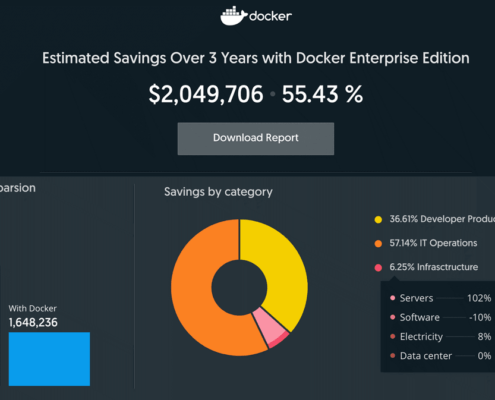The width and height of the screenshot is (495, 400).
Task: Click the Electricity 8% row
Action: point(440,337)
